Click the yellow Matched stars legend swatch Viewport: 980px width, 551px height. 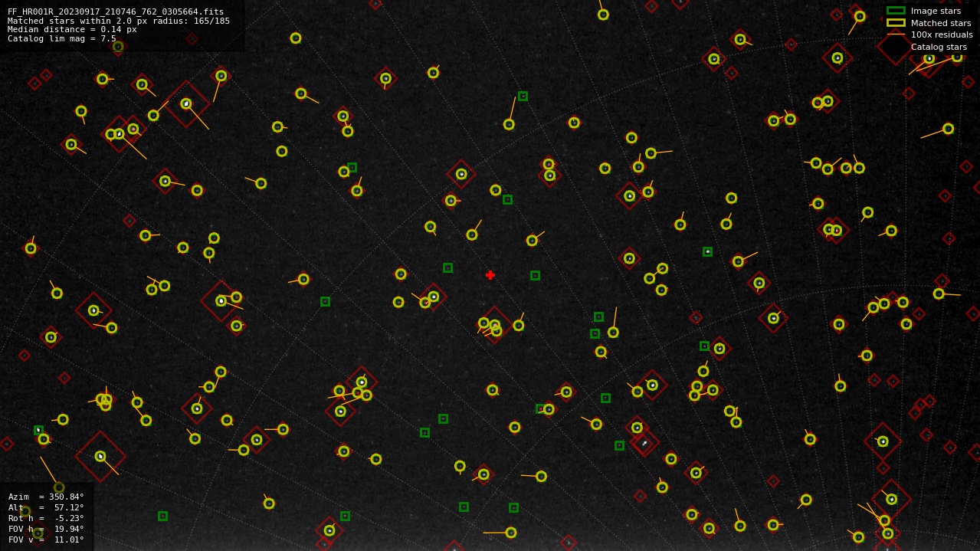(896, 23)
